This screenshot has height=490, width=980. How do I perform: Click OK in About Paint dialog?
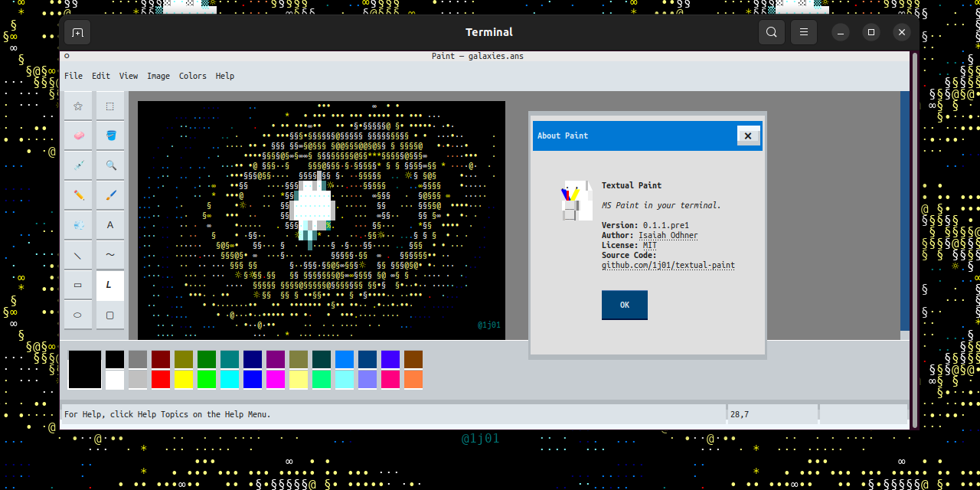[625, 305]
